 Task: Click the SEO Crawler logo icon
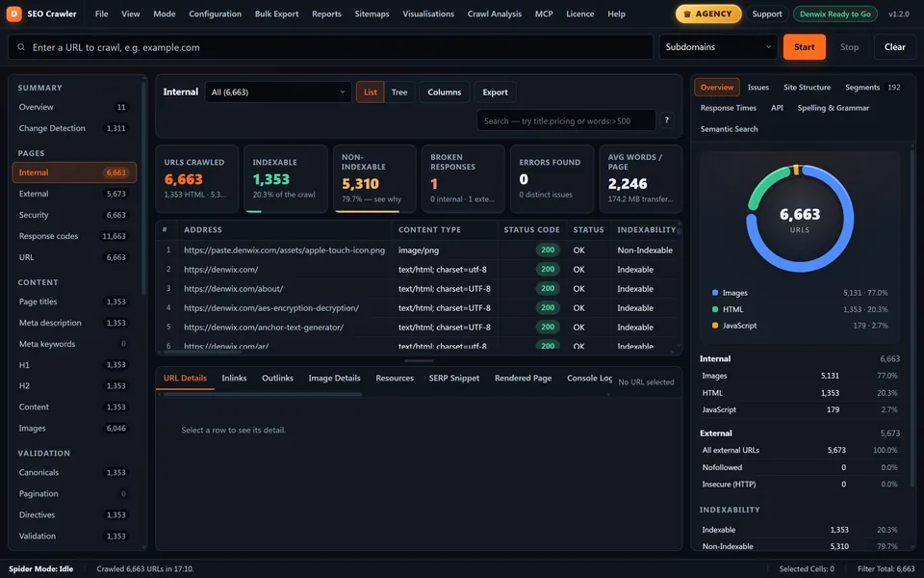(x=13, y=13)
